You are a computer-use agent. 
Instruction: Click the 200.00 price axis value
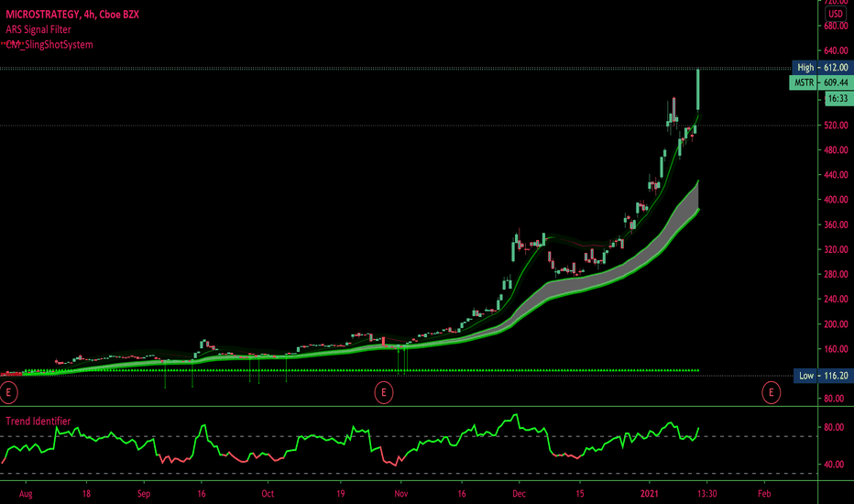(x=836, y=324)
